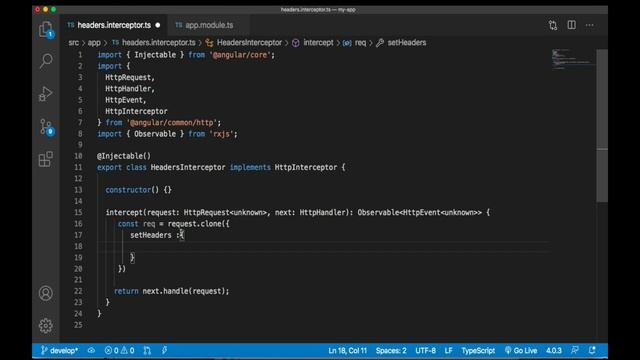Click the feedback icon in status bar
Viewport: 640px width, 360px height.
[x=575, y=350]
